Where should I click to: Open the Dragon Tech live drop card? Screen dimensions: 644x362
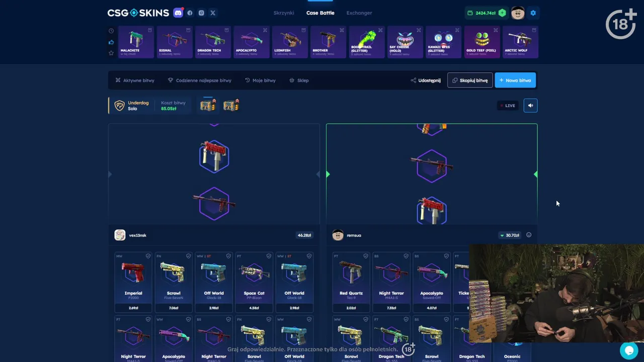(x=213, y=42)
